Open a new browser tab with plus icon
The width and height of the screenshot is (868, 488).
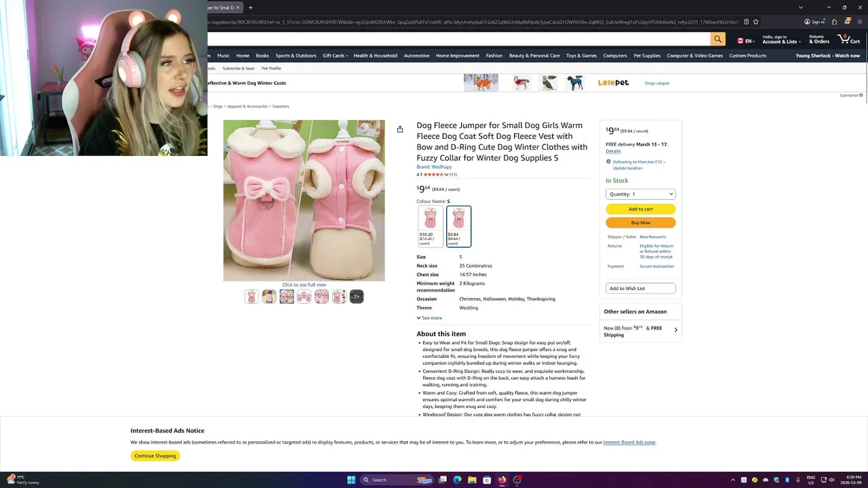[250, 7]
